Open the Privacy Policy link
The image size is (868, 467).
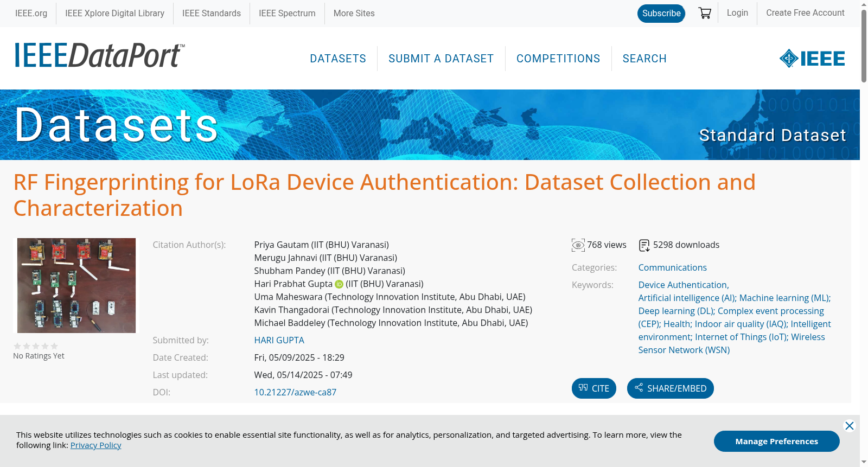pyautogui.click(x=96, y=445)
